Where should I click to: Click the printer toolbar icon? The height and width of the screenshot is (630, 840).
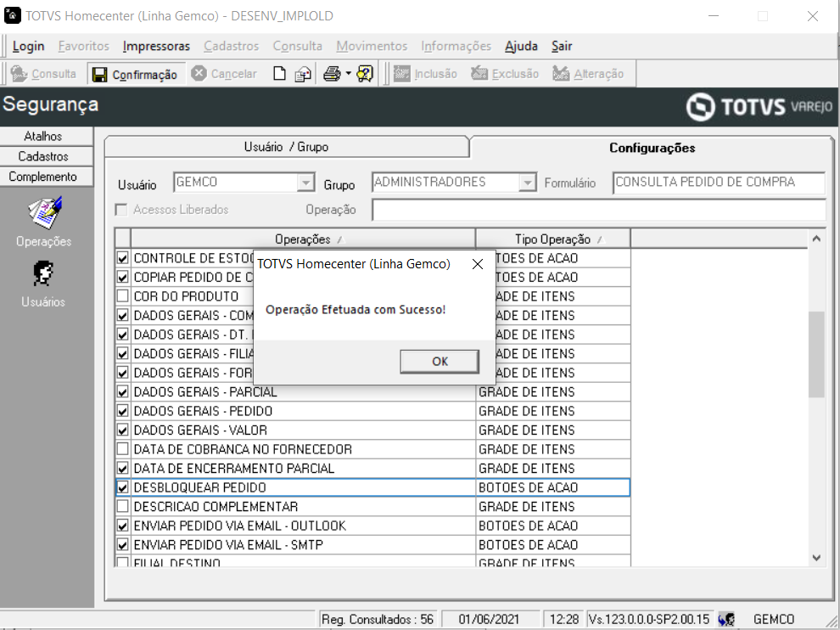[x=332, y=74]
